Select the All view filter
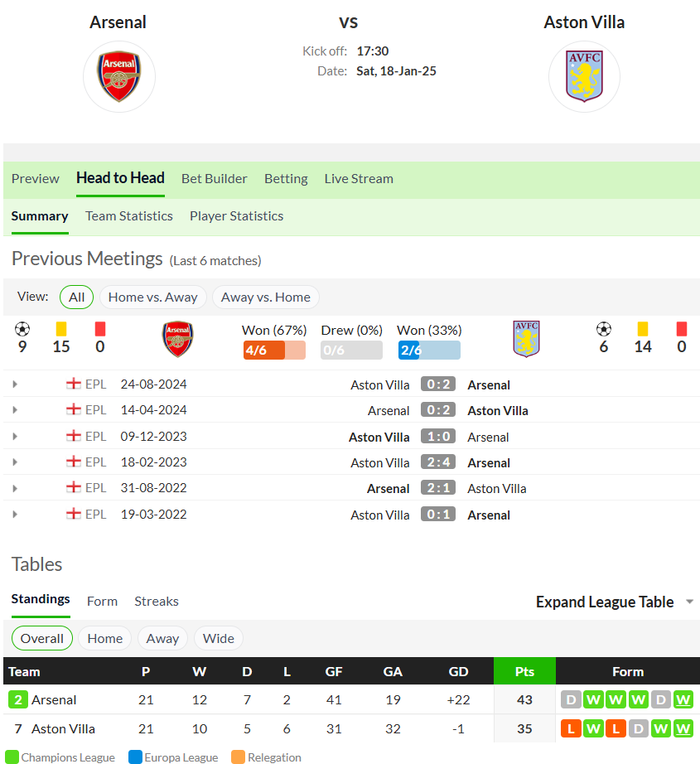 (x=76, y=297)
